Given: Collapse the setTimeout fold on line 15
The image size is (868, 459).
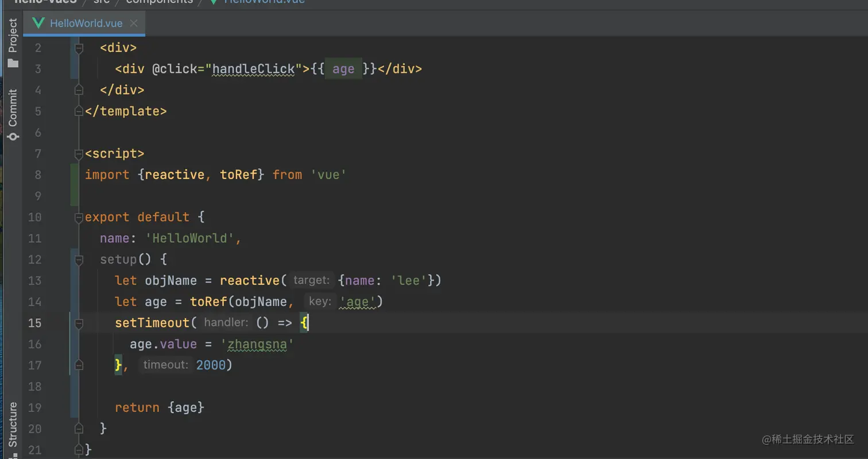Looking at the screenshot, I should pyautogui.click(x=79, y=323).
